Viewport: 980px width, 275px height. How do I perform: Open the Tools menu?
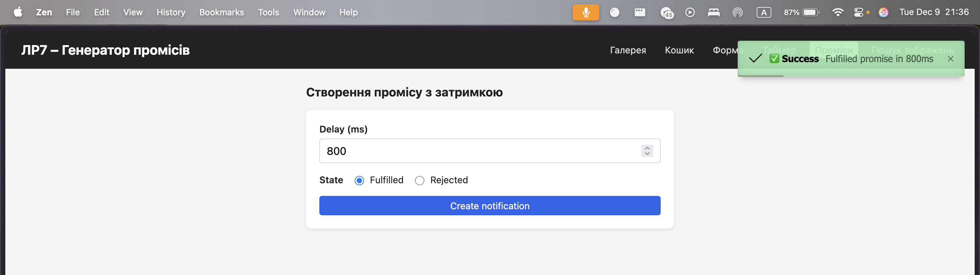tap(268, 12)
